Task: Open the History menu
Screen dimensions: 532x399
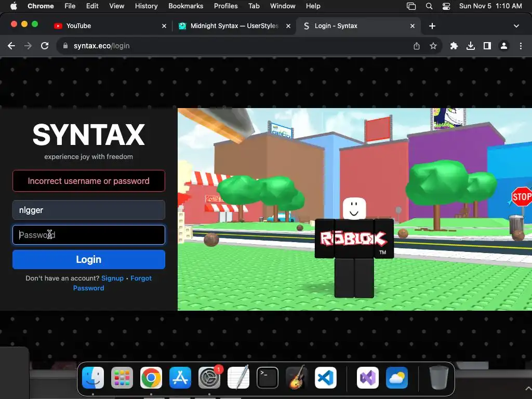Action: [146, 6]
